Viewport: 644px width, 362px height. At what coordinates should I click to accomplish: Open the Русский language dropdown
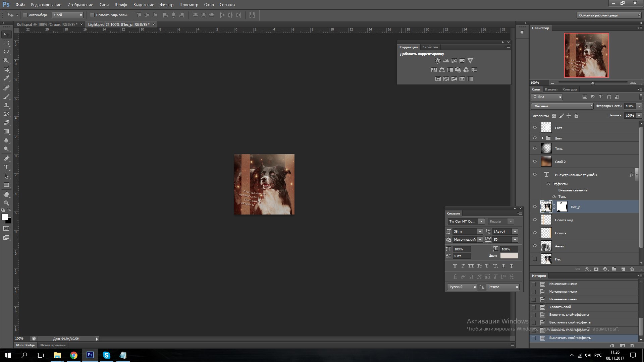point(462,287)
